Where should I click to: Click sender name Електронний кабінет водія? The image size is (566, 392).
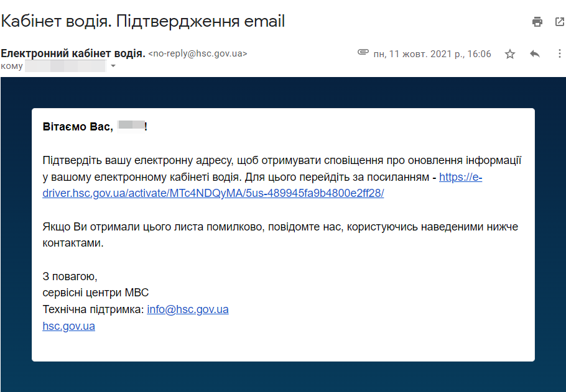pyautogui.click(x=73, y=53)
